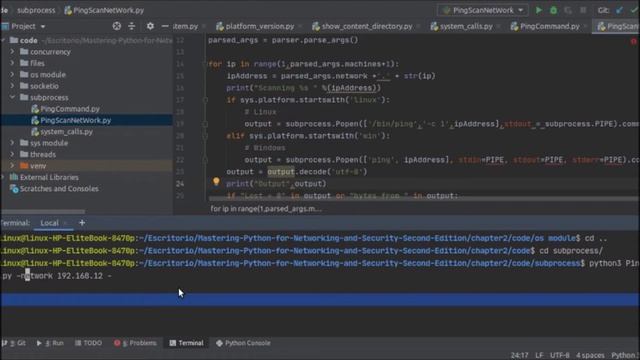The height and width of the screenshot is (360, 640).
Task: Click the Project panel horizontal scrollbar
Action: click(43, 211)
